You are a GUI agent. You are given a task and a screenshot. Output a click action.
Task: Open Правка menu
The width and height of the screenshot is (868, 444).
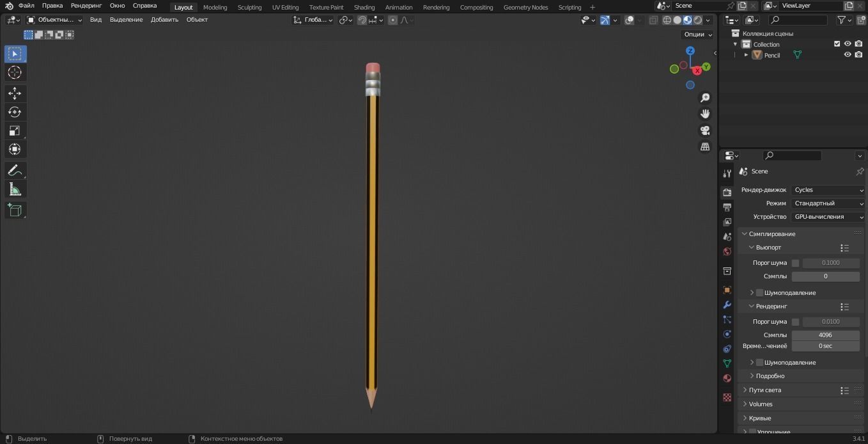[52, 6]
